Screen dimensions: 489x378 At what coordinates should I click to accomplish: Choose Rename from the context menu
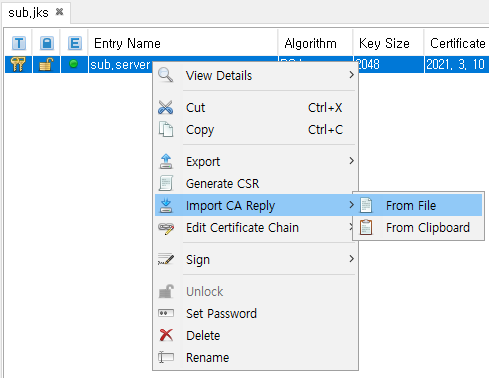[x=256, y=357]
